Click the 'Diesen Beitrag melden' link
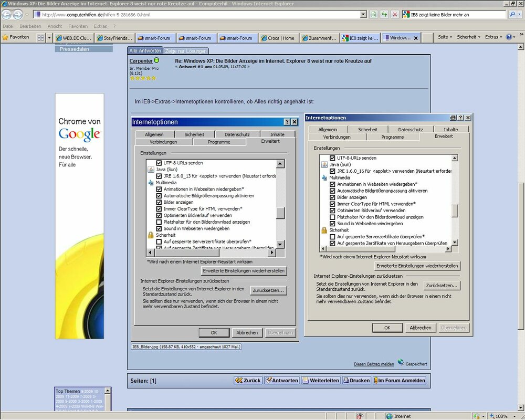The height and width of the screenshot is (420, 525). [x=373, y=364]
